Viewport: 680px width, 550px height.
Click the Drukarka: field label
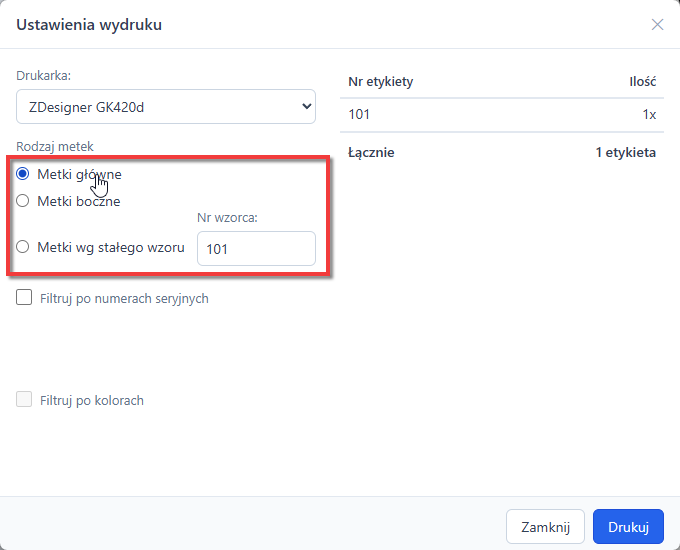point(43,75)
